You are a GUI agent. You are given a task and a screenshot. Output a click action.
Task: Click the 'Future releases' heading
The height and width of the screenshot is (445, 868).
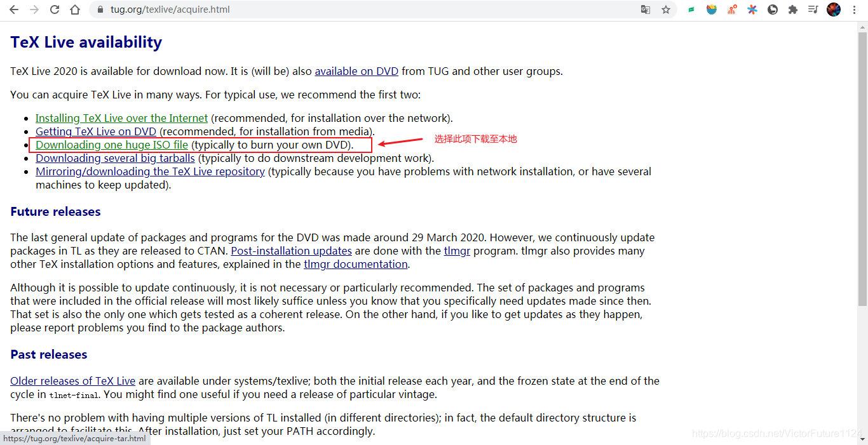[55, 212]
